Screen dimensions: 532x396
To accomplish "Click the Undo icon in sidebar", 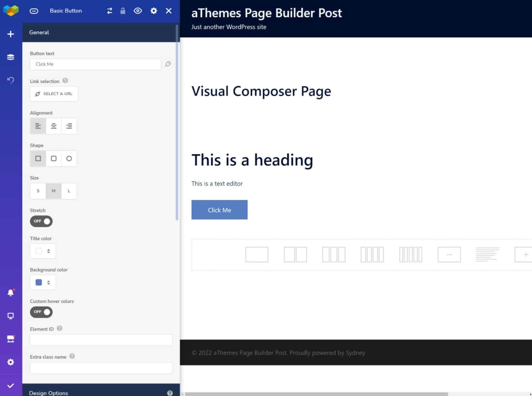I will 11,80.
